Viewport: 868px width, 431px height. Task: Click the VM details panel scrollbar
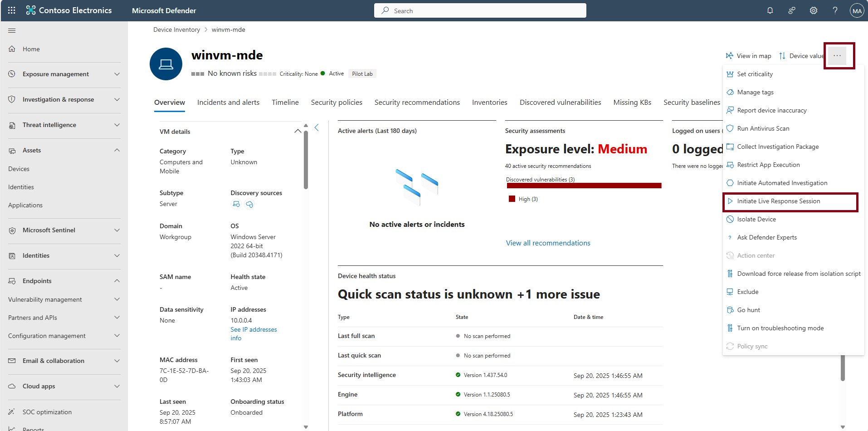pyautogui.click(x=306, y=160)
